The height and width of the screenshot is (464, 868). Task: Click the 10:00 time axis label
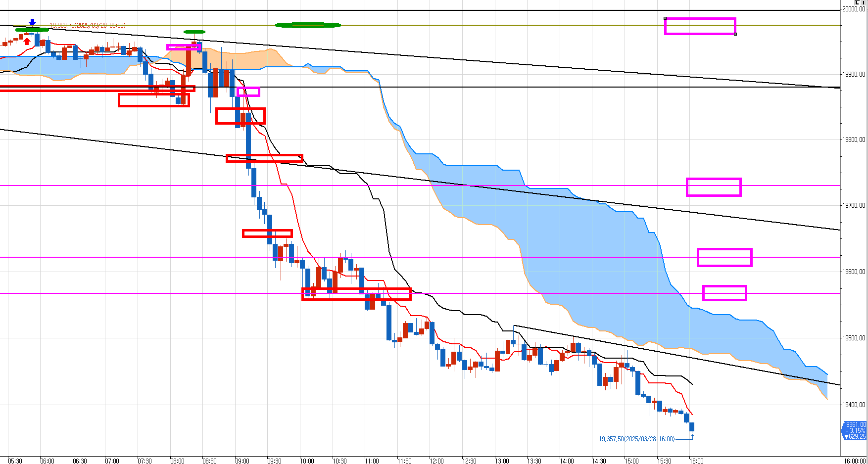pos(307,461)
